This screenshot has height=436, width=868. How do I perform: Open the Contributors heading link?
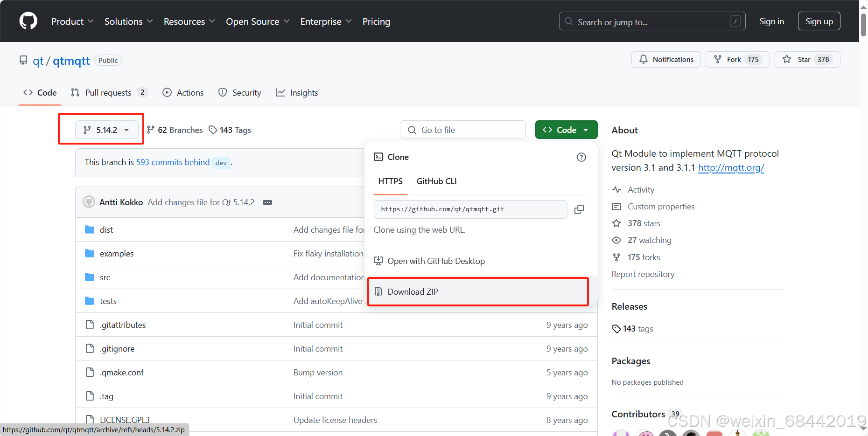coord(638,414)
